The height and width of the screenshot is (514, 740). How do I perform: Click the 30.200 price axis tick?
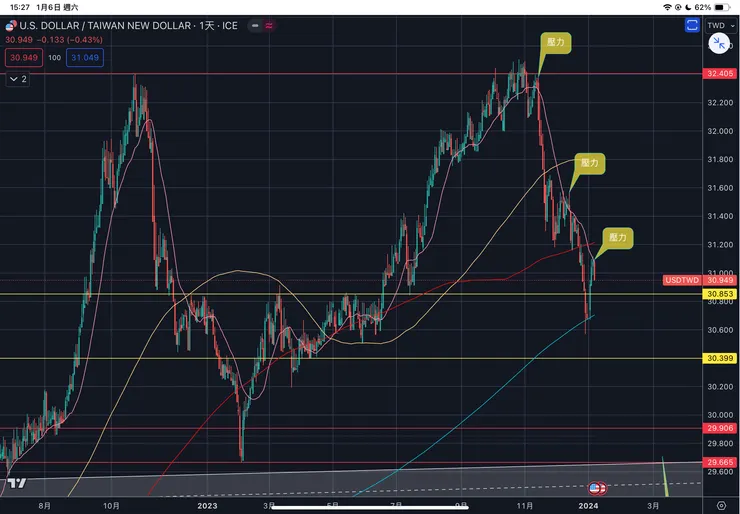(x=720, y=387)
